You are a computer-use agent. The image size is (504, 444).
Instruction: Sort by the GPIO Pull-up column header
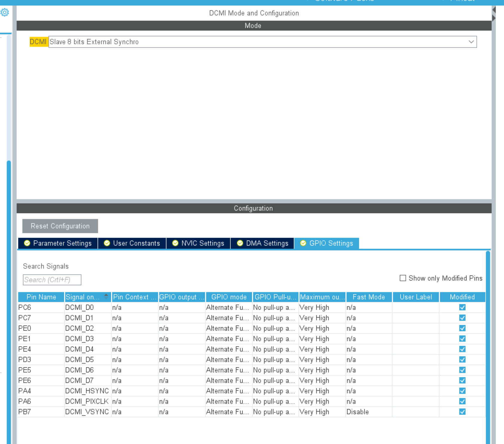tap(276, 297)
